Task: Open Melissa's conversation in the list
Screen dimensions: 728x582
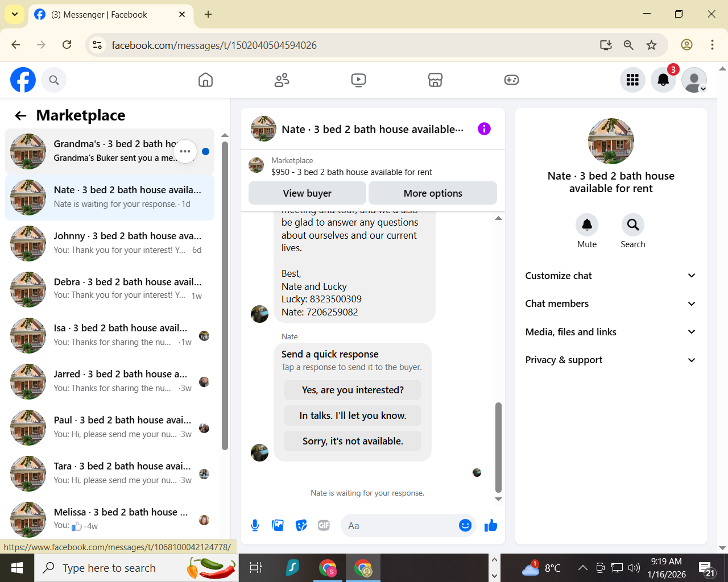Action: [110, 518]
